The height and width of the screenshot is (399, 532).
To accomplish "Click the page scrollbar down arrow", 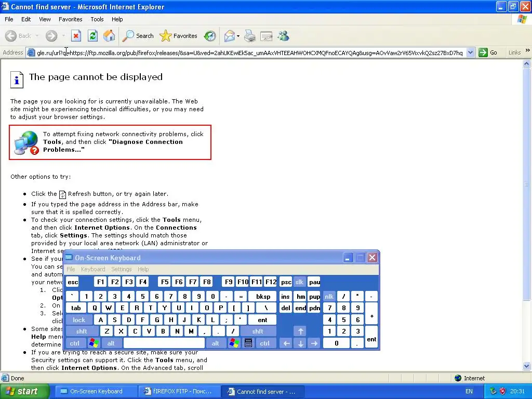I will pos(527,366).
